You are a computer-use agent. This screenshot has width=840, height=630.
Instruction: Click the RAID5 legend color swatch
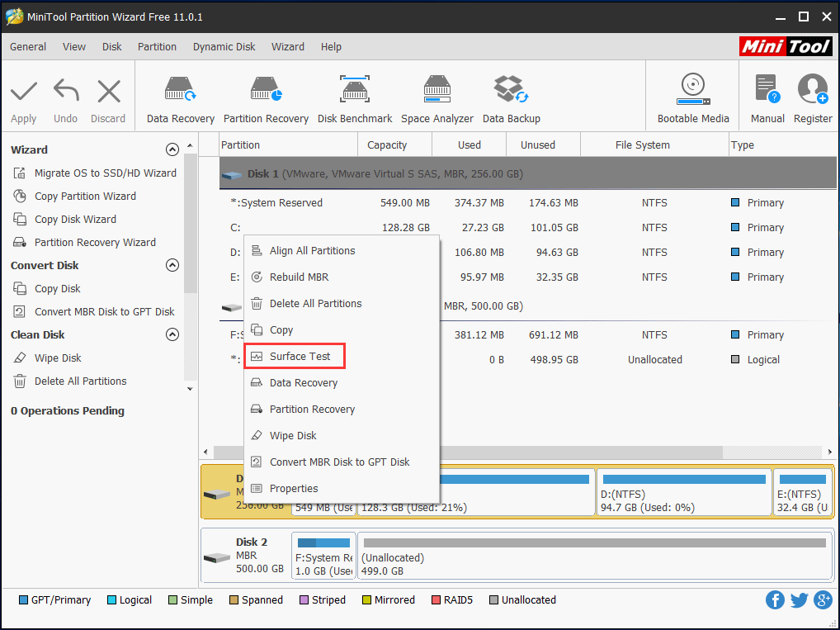(436, 599)
